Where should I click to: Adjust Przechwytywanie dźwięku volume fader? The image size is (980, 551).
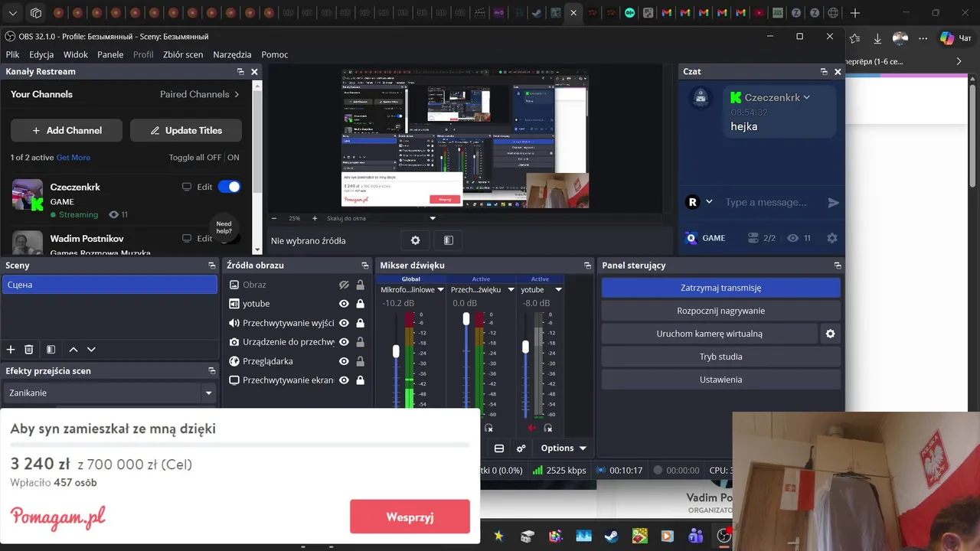pos(466,318)
